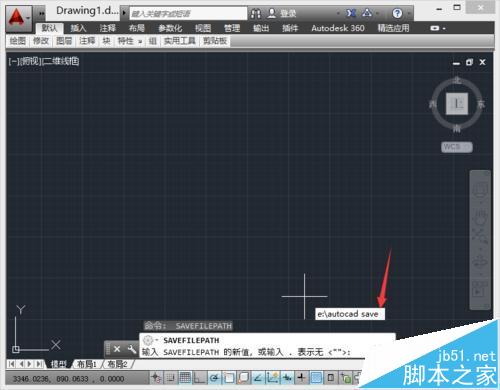Toggle Object Snap in status bar
Image resolution: width=500 pixels, height=390 pixels.
coord(229,378)
